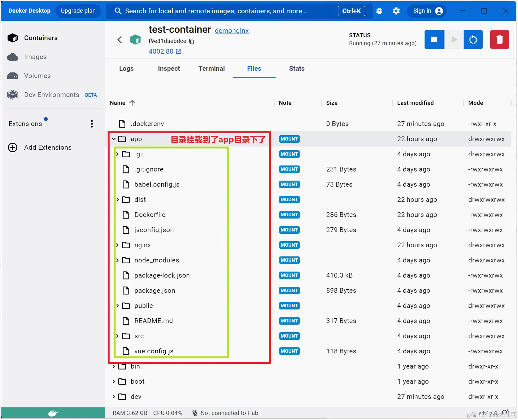The width and height of the screenshot is (518, 420).
Task: Click the search magnifier icon
Action: pyautogui.click(x=118, y=11)
